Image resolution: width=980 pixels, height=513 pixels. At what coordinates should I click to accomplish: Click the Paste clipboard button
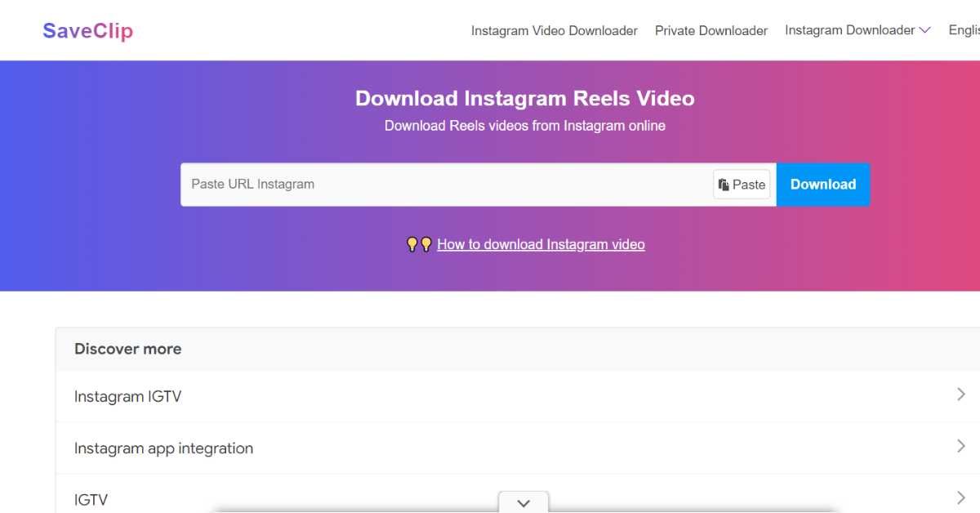tap(742, 185)
